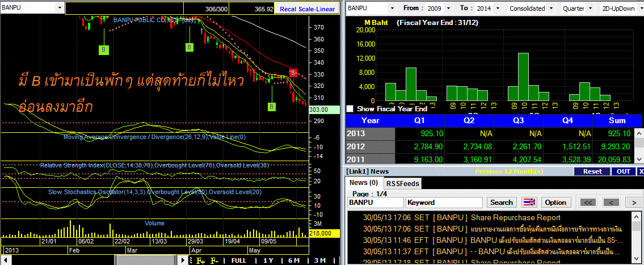Click the OUT button in news header
This screenshot has width=644, height=265.
tap(623, 171)
